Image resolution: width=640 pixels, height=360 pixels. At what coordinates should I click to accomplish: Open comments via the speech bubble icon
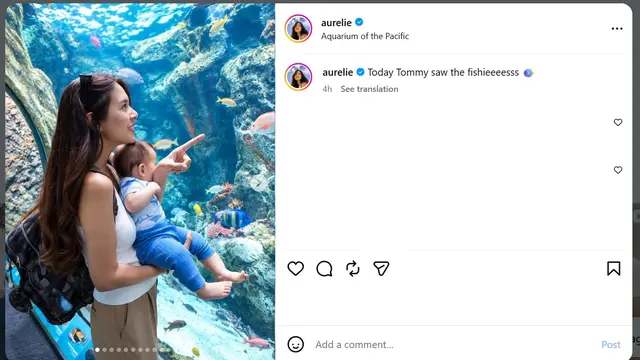point(324,269)
